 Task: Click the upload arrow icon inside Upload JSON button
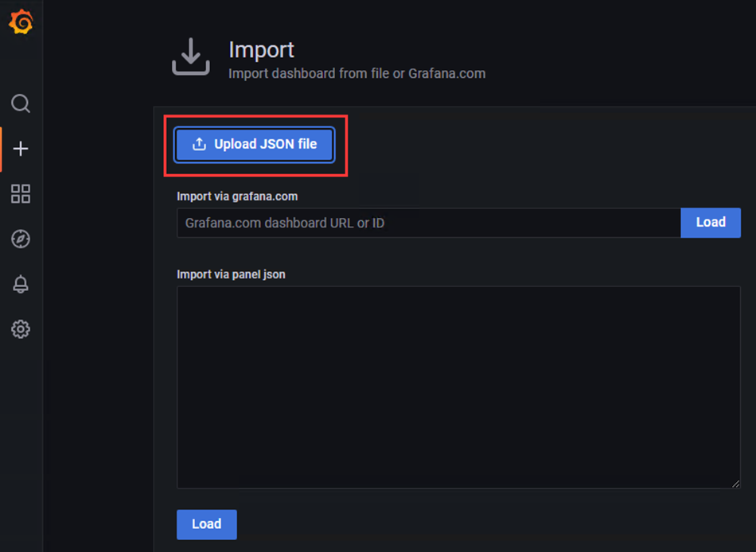click(x=199, y=144)
